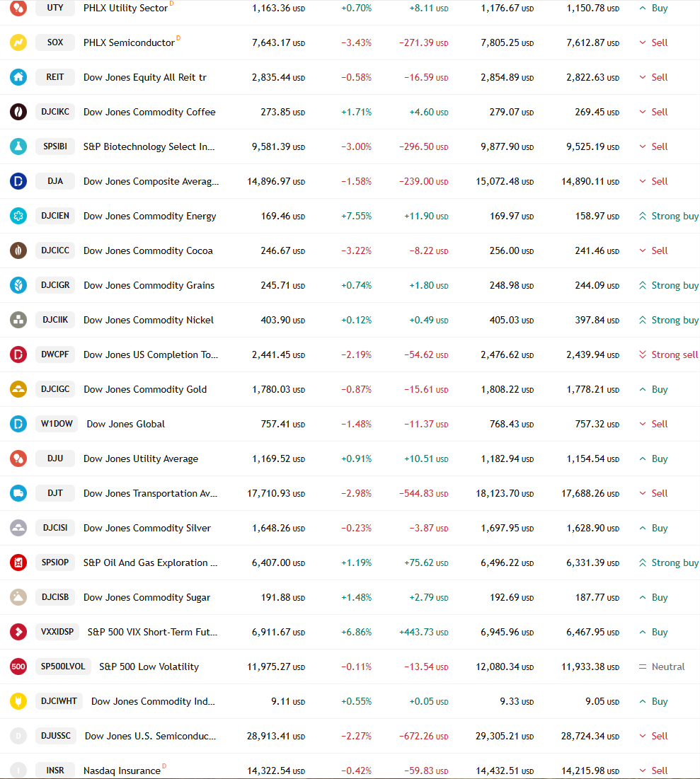700x779 pixels.
Task: Click the VXXIDSP red diamond icon
Action: (x=18, y=632)
